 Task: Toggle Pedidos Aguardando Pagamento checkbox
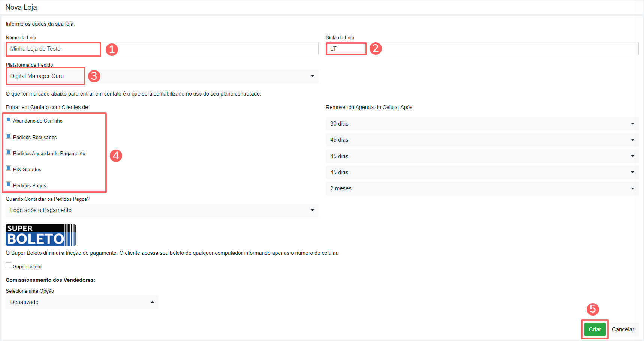[x=9, y=152]
